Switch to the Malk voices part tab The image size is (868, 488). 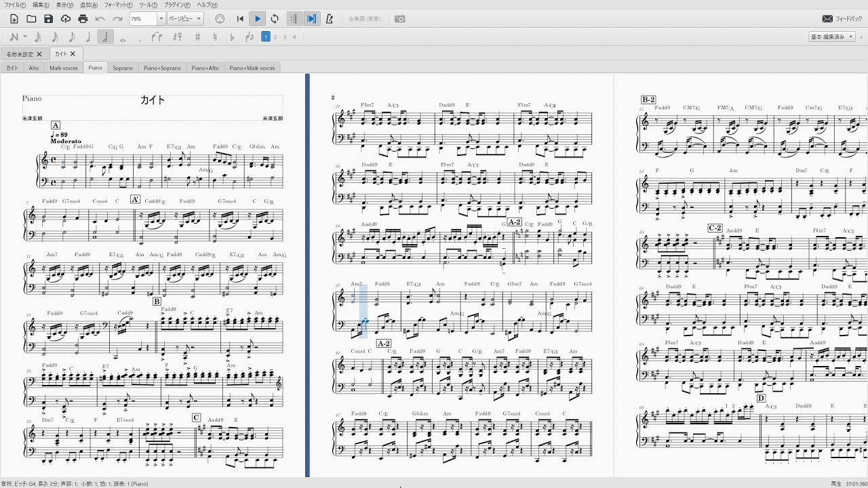64,68
